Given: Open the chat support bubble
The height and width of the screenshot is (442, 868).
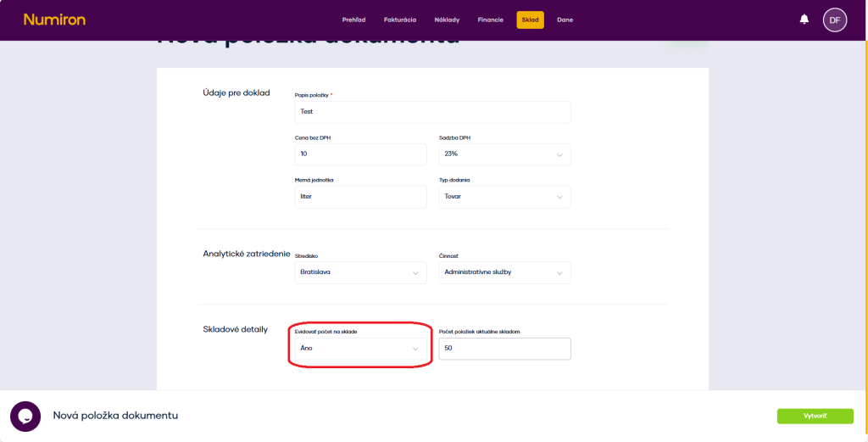Looking at the screenshot, I should point(25,416).
